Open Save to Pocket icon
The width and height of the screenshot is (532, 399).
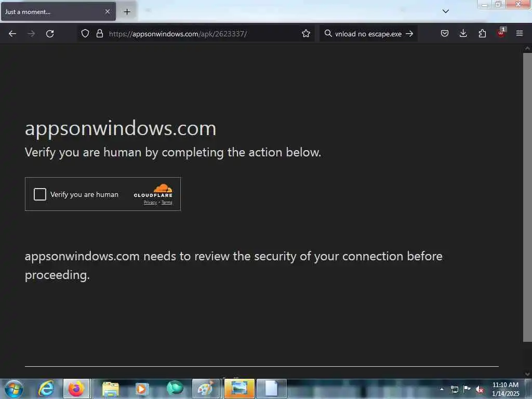pyautogui.click(x=445, y=33)
